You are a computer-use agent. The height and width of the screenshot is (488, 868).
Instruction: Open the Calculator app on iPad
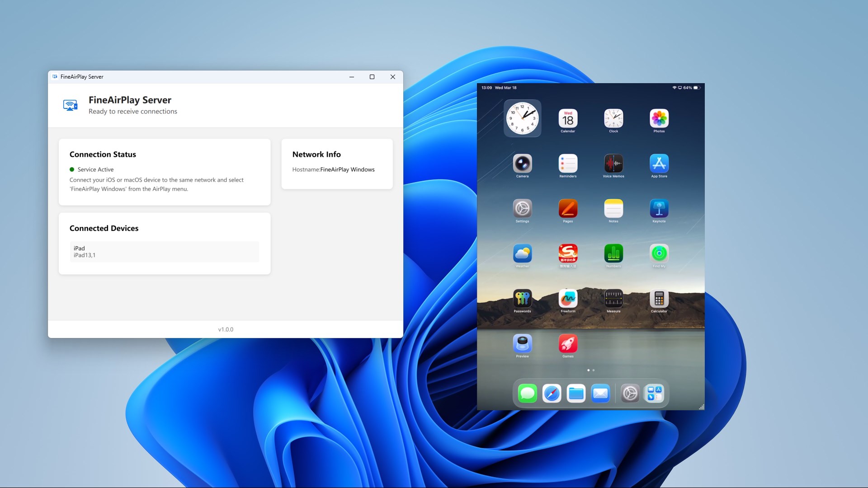659,298
